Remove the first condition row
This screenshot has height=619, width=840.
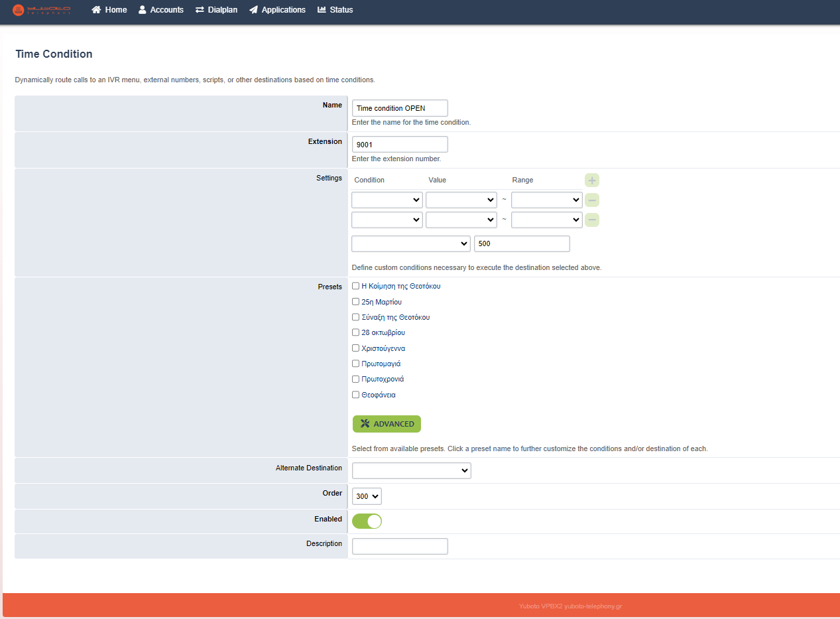point(592,200)
